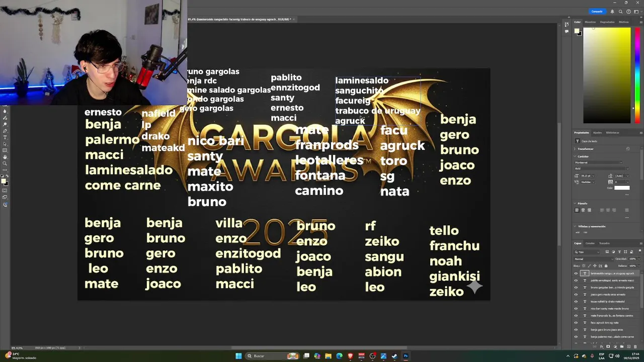
Task: Filter layers by text type
Action: (x=619, y=252)
